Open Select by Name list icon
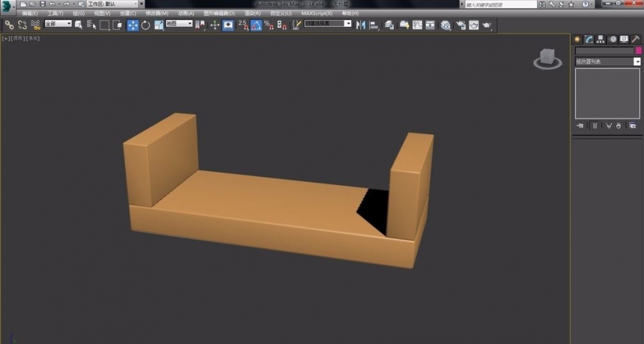This screenshot has height=344, width=644. (91, 25)
